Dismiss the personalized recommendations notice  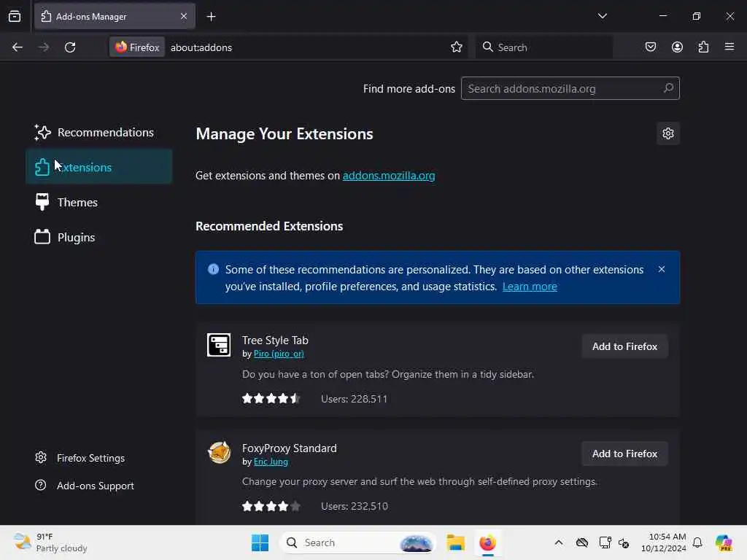661,270
